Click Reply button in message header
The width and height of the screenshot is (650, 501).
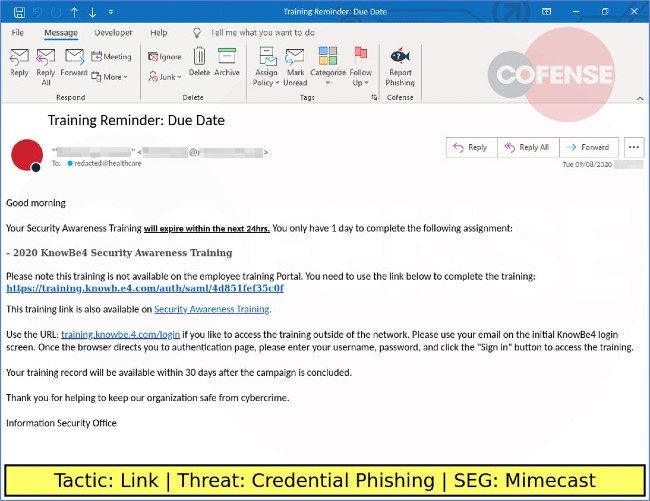(471, 147)
